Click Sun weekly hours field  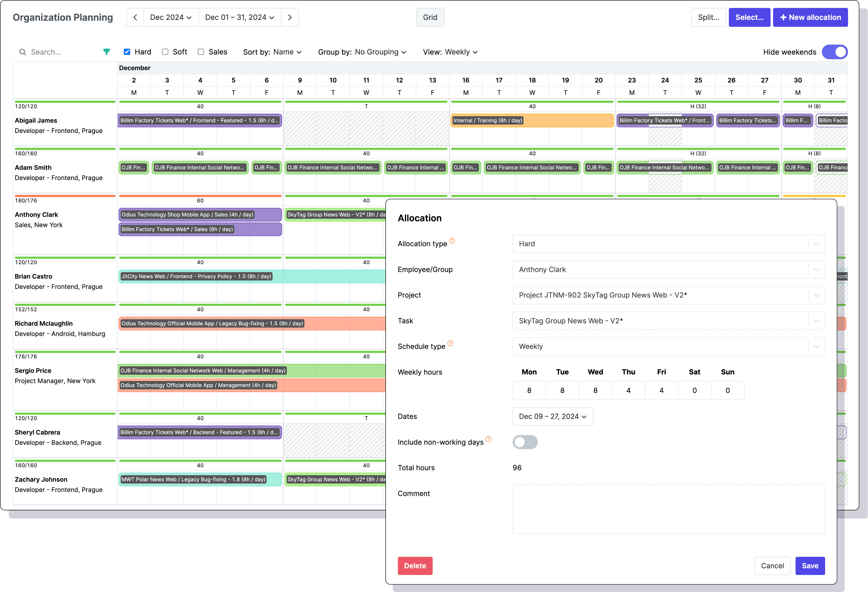click(727, 390)
